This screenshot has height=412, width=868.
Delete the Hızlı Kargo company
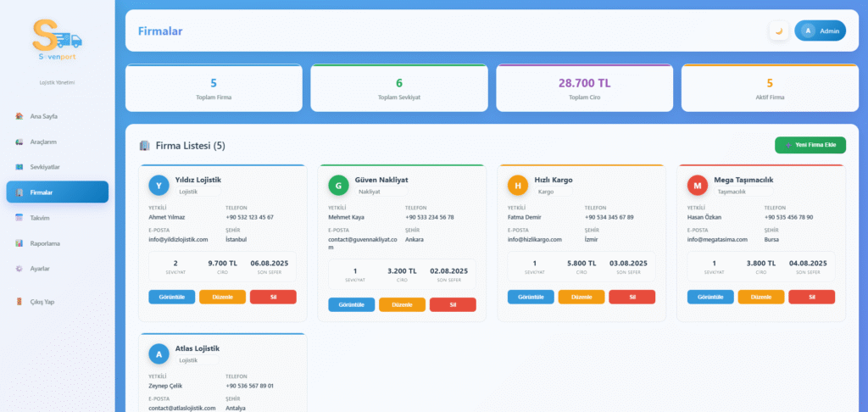[x=632, y=297]
